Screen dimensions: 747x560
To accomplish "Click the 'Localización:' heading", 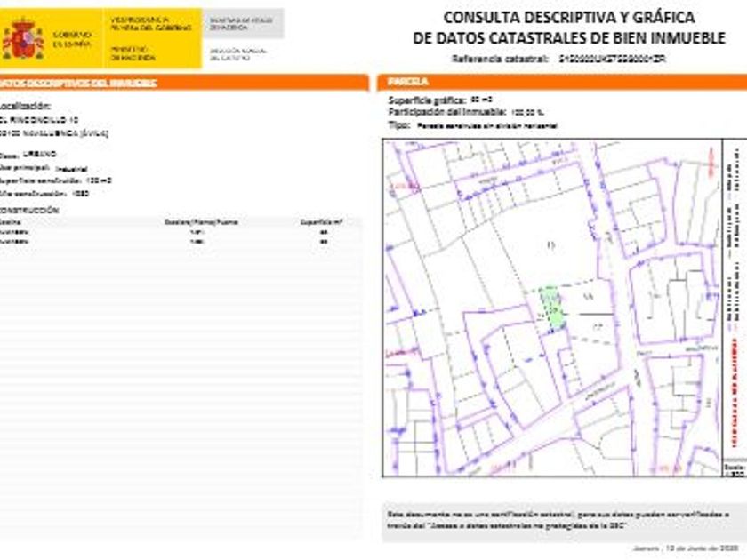I will 25,106.
